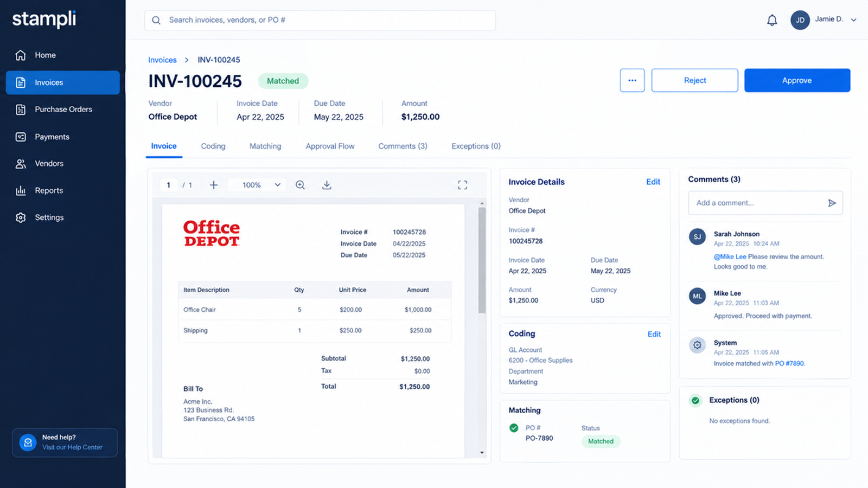Download the invoice document
Screen dimensions: 868x488
[327, 185]
